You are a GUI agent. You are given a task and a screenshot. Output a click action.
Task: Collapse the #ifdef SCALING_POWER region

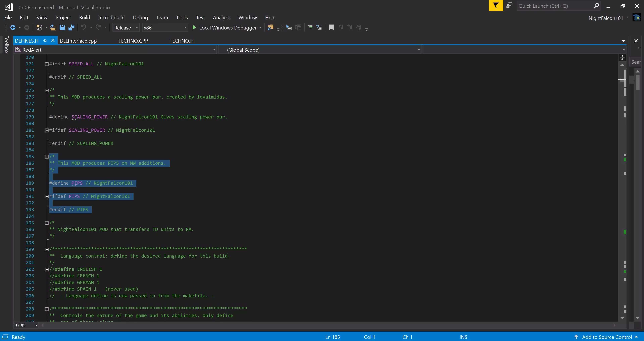tap(47, 130)
